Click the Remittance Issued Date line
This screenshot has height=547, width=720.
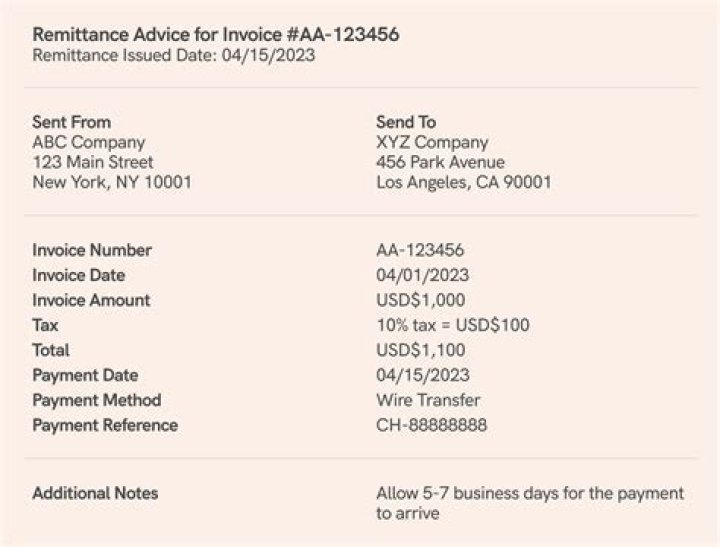pyautogui.click(x=174, y=56)
